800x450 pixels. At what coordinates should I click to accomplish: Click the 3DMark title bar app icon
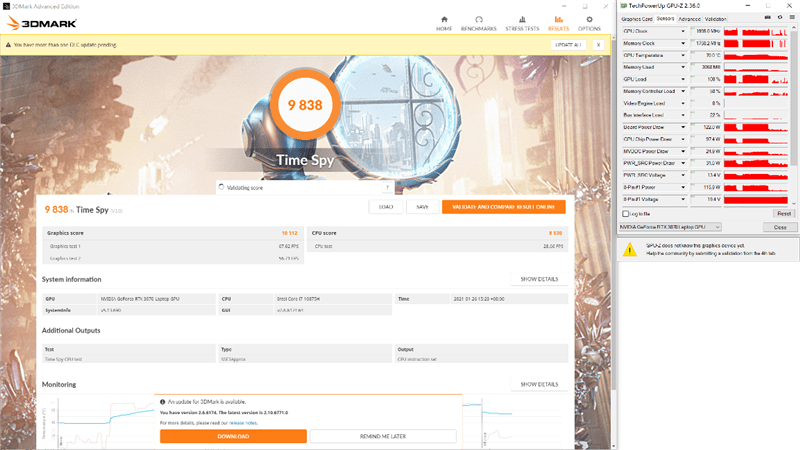[x=6, y=6]
